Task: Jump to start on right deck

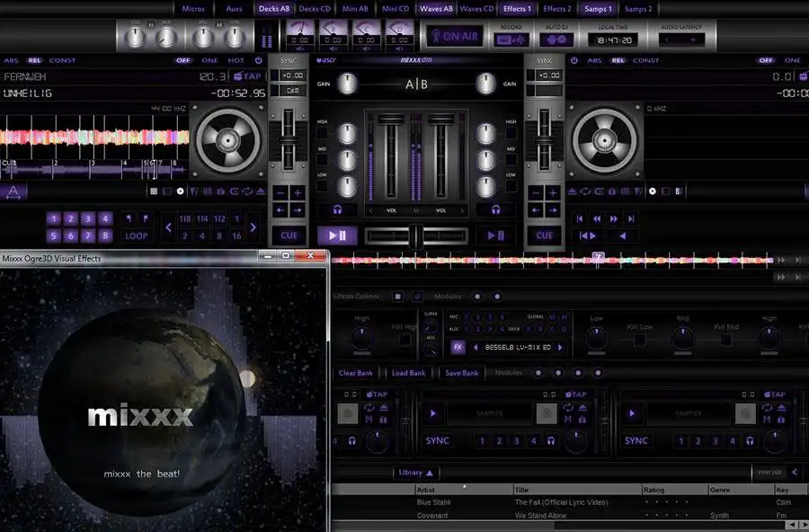Action: click(x=580, y=218)
